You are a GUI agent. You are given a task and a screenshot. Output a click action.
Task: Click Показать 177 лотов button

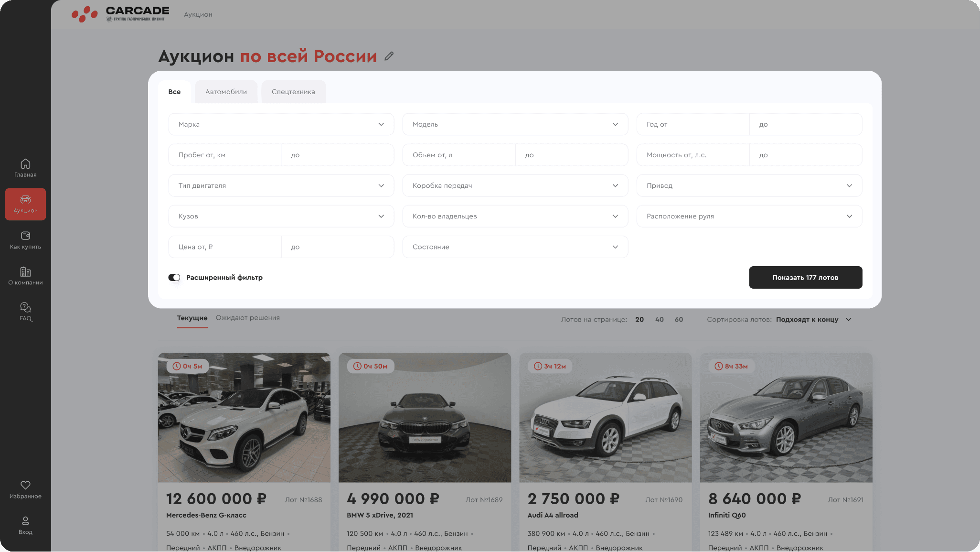point(805,277)
